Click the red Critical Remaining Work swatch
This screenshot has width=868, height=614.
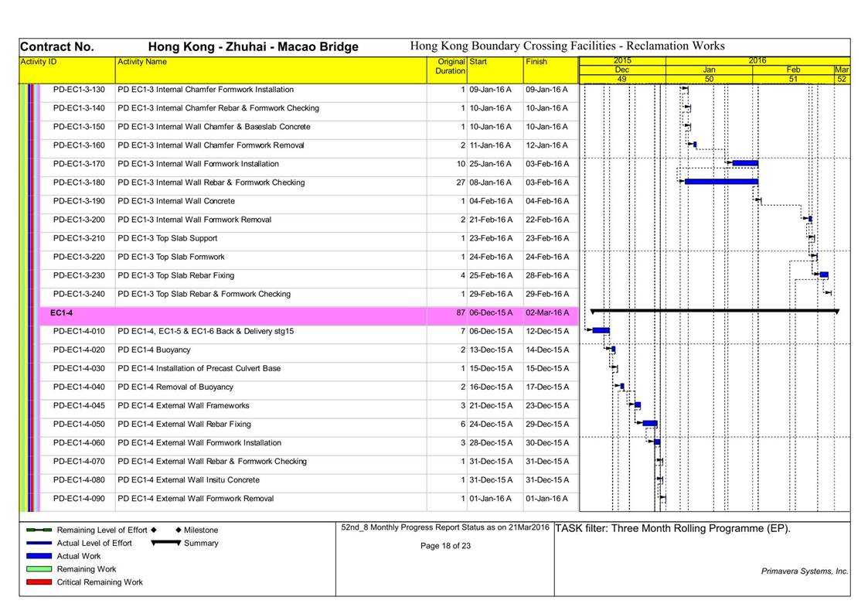39,582
